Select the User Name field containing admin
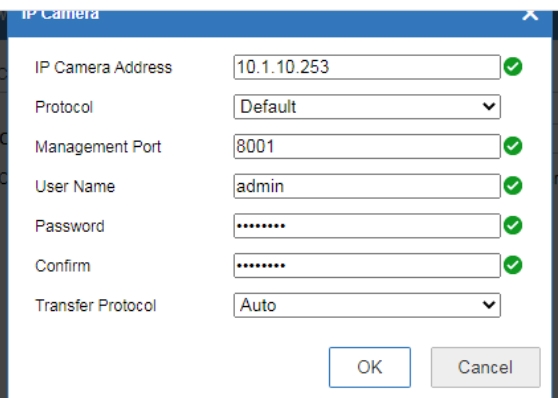The width and height of the screenshot is (558, 398). coord(367,186)
